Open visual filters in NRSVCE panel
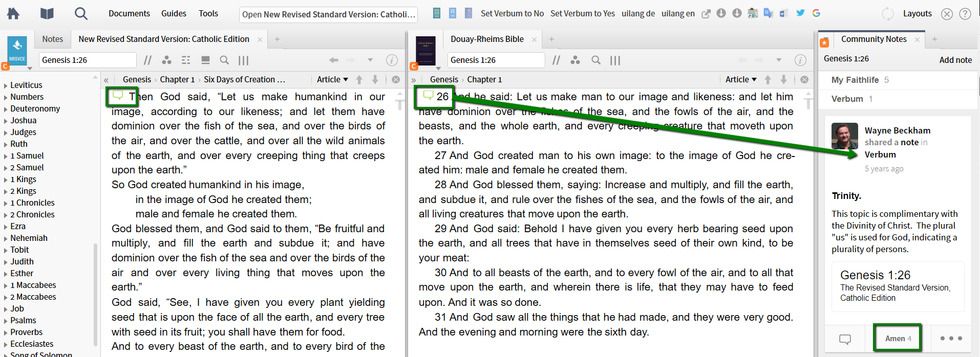This screenshot has width=980, height=357. 166,60
